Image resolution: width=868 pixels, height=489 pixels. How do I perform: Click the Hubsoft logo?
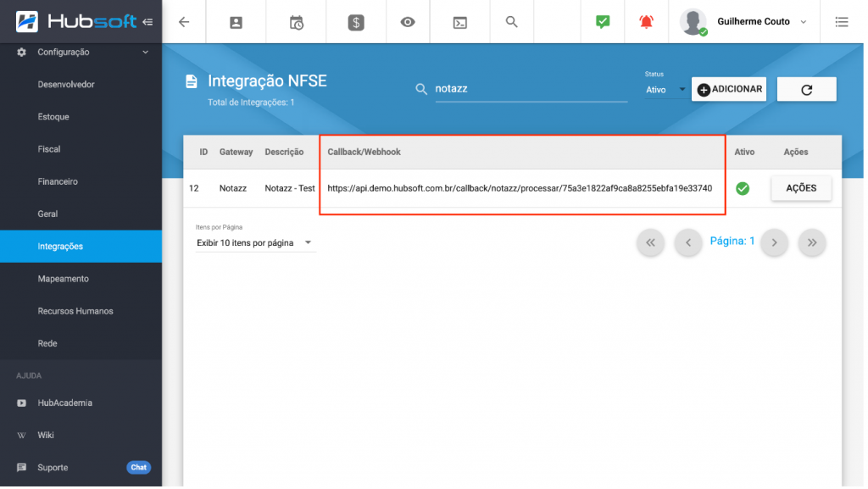75,21
